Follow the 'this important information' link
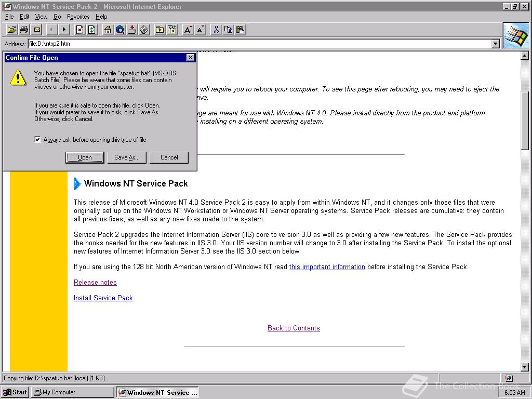Image resolution: width=532 pixels, height=399 pixels. (x=327, y=267)
